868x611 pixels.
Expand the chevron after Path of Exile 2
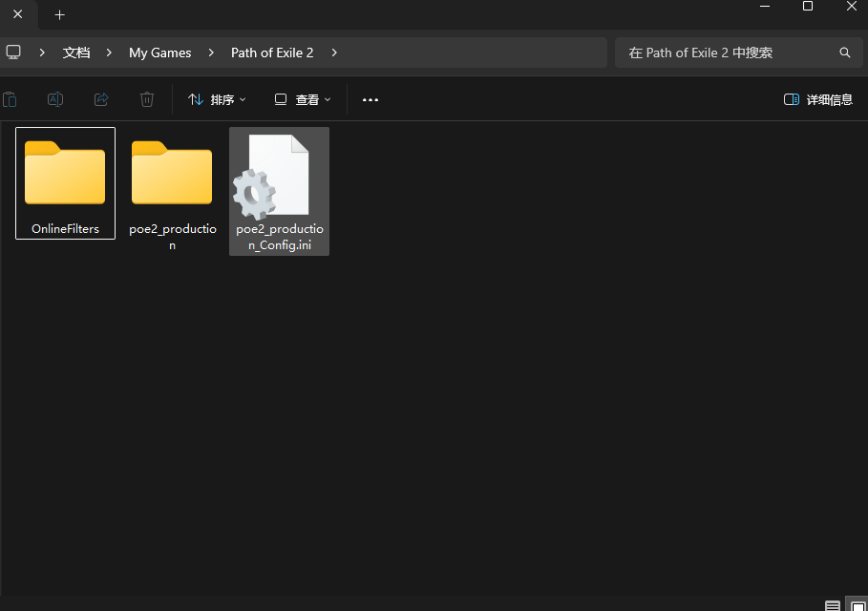334,53
